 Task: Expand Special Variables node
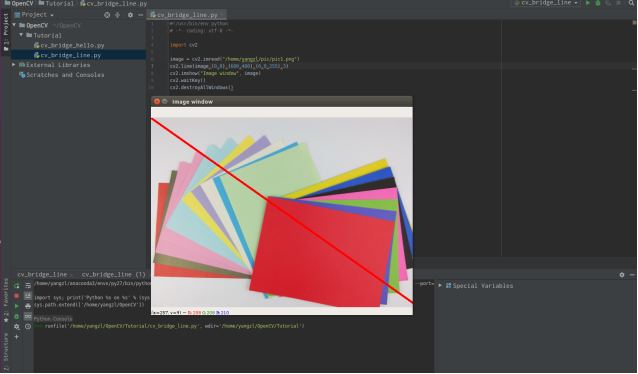[440, 285]
